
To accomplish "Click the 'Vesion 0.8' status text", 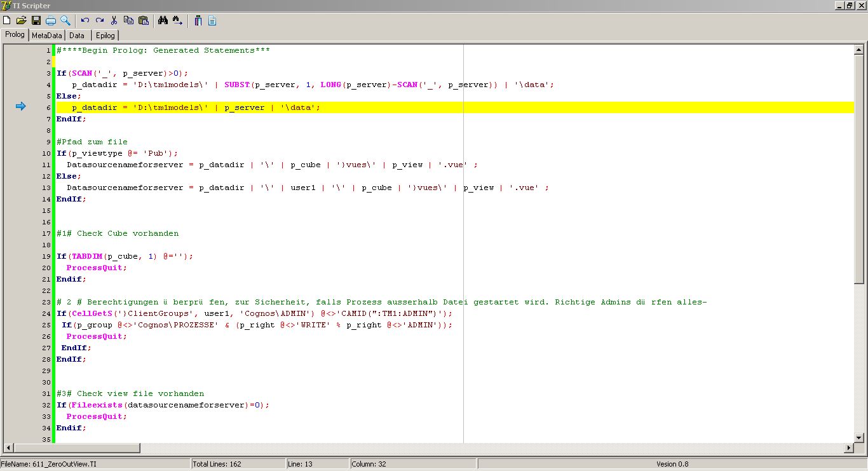I will click(672, 464).
